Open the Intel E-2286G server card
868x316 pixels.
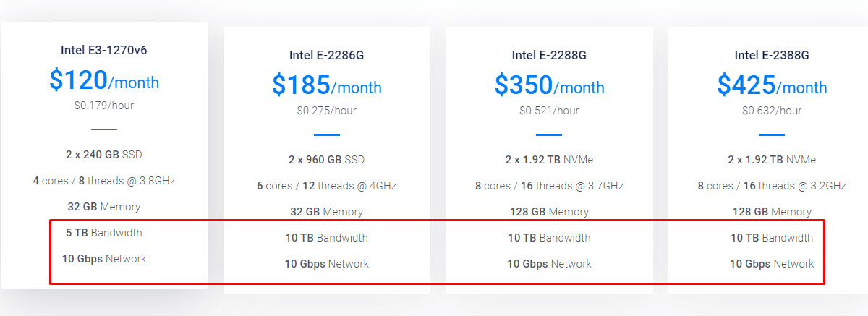tap(327, 160)
